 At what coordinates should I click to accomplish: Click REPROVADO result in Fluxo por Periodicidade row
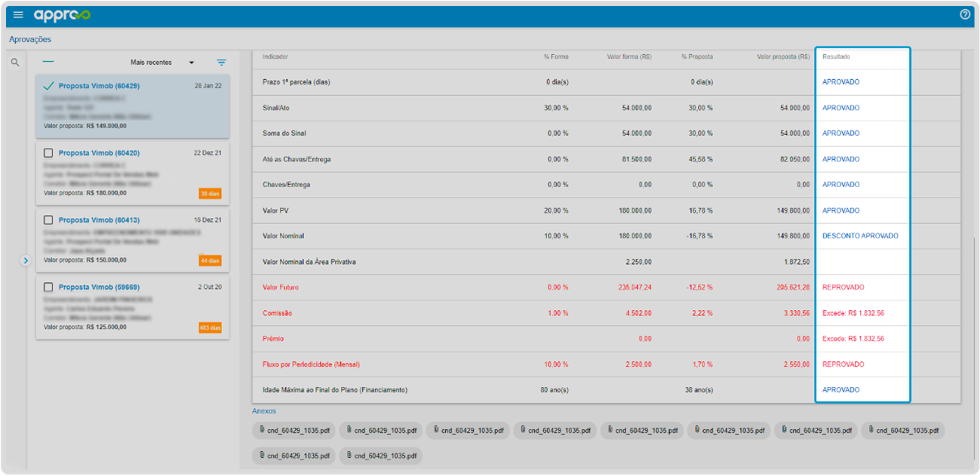(x=843, y=364)
